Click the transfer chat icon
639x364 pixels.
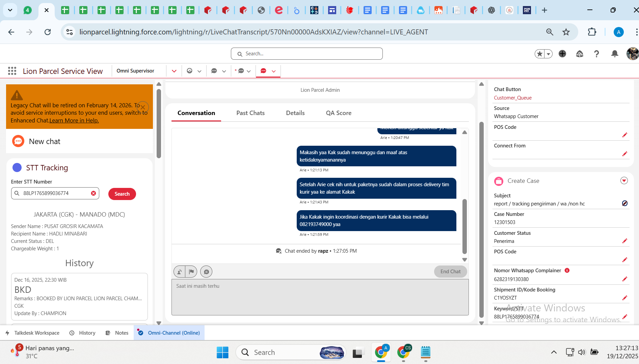[x=180, y=272]
